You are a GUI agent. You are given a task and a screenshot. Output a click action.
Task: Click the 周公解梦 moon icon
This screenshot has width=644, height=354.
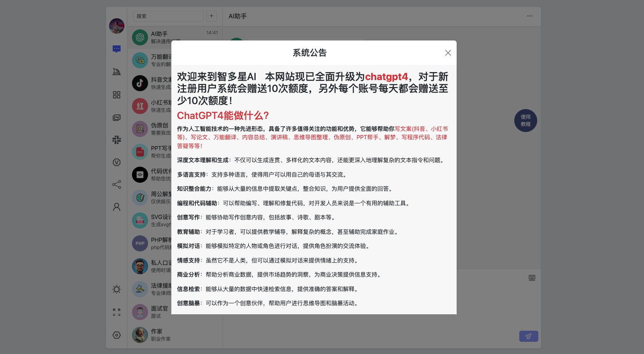[140, 198]
